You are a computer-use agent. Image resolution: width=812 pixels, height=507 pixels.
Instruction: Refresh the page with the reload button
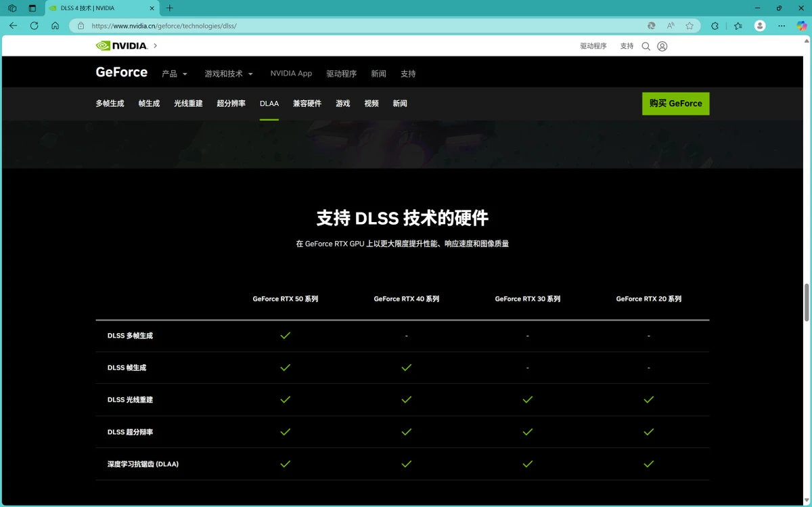tap(34, 26)
